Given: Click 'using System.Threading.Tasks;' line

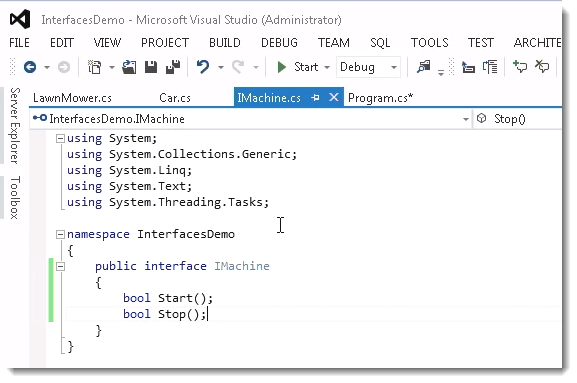Looking at the screenshot, I should tap(168, 202).
